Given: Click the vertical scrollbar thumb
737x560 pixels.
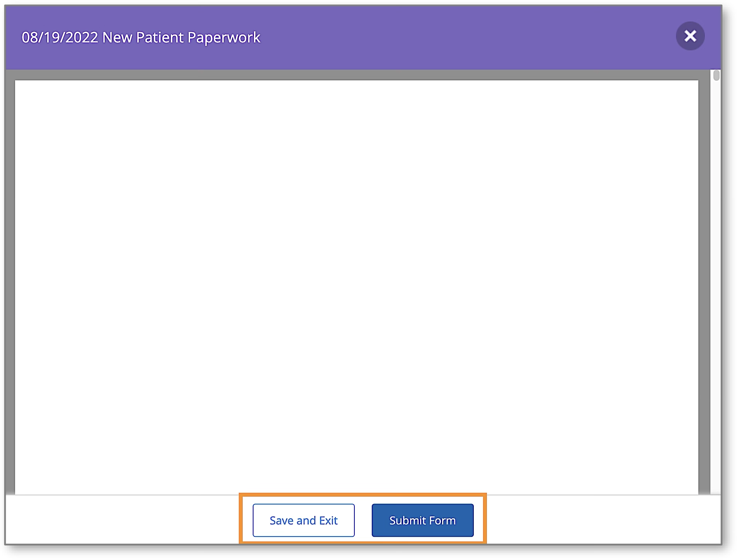Looking at the screenshot, I should point(716,75).
